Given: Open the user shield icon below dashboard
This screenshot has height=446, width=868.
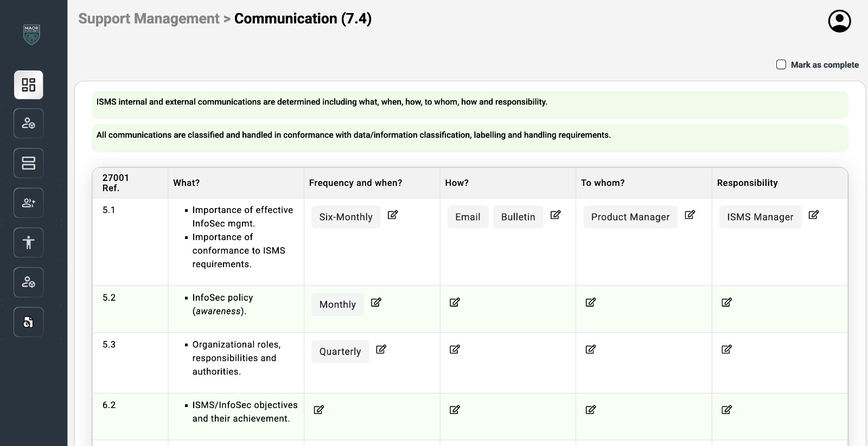Looking at the screenshot, I should click(29, 124).
